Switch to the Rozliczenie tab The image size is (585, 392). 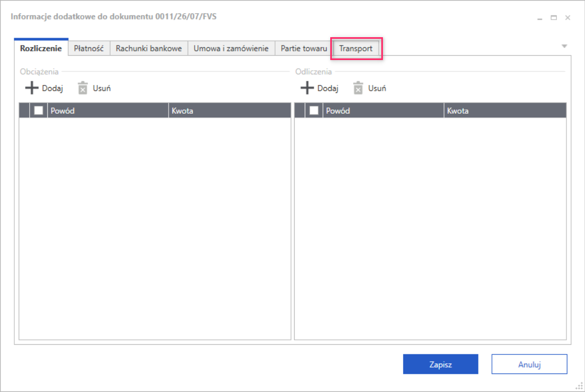point(41,48)
